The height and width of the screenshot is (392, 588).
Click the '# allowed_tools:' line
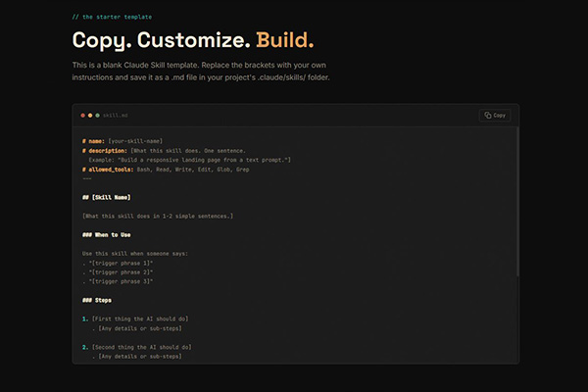pos(166,170)
